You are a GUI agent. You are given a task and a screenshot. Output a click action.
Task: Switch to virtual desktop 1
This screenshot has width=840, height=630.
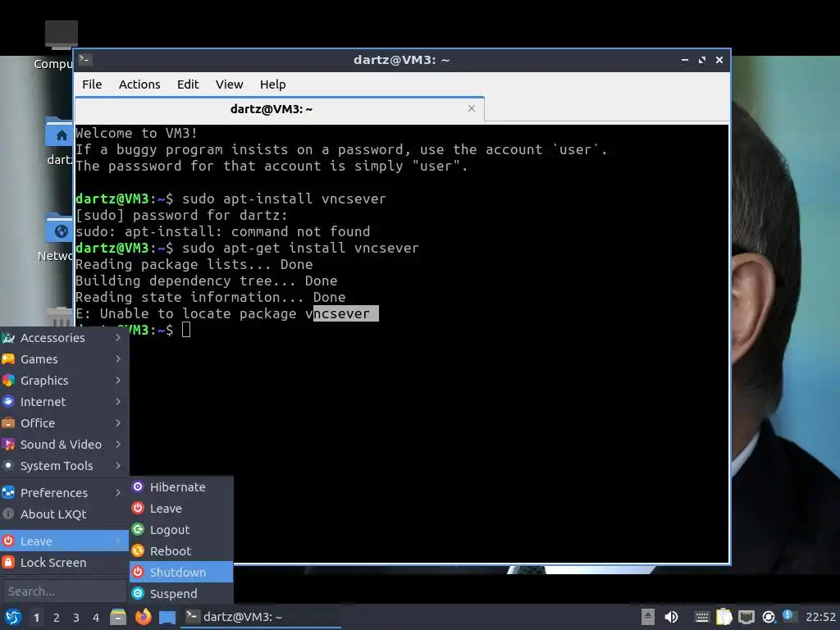36,618
